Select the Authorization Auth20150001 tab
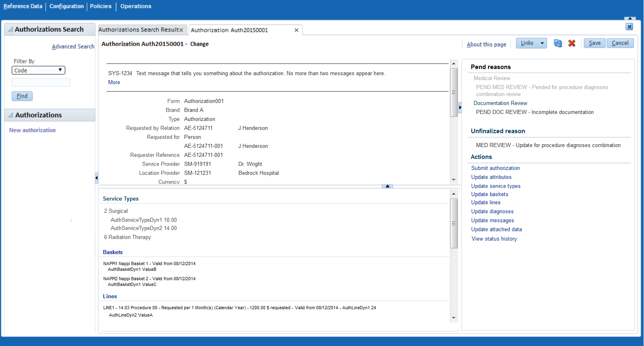The height and width of the screenshot is (346, 644). pyautogui.click(x=230, y=30)
